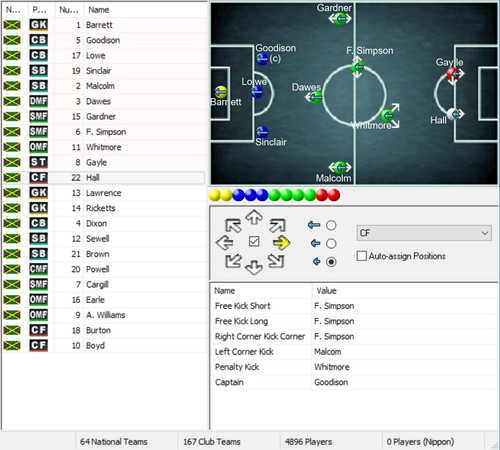Select player row Hall
This screenshot has width=500, height=450.
(x=103, y=178)
